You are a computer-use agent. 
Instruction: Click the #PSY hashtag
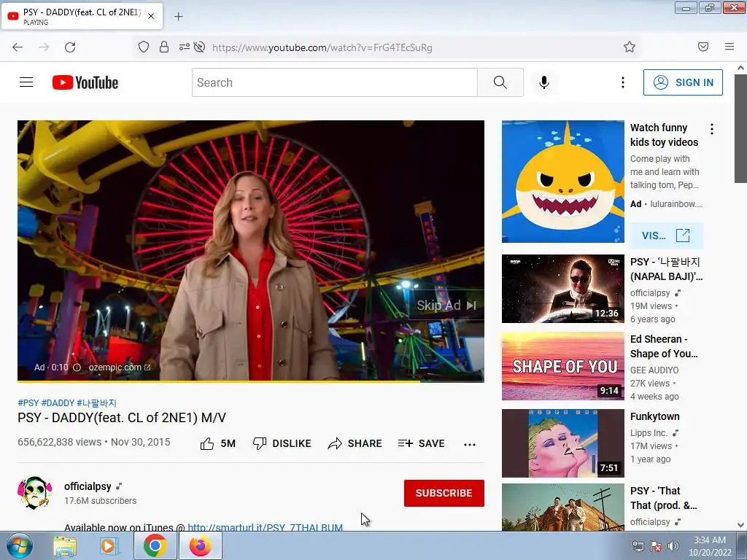[28, 402]
